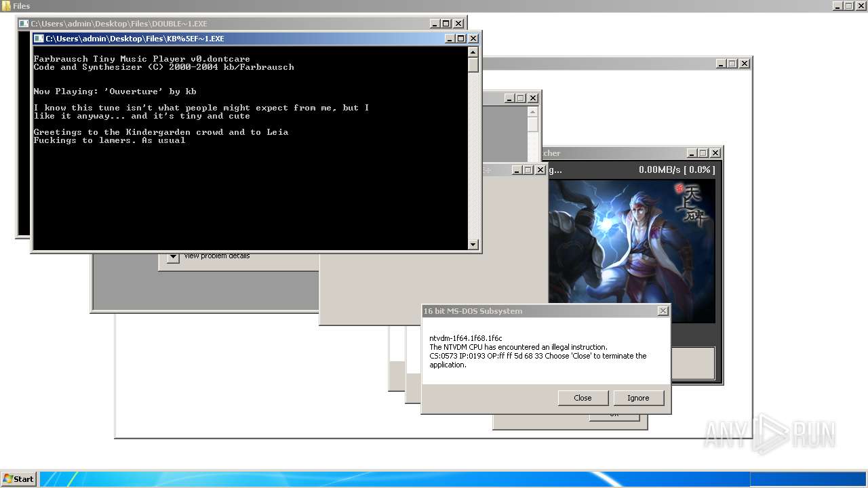Minimize the launcher download window
Screen dimensions: 868x488
click(692, 153)
